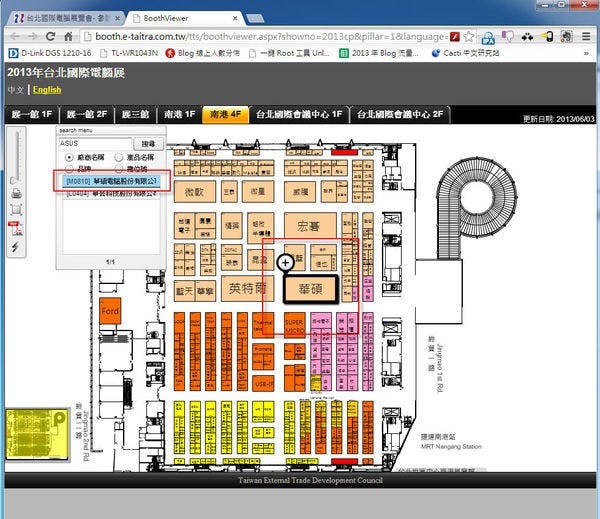Reload the BoothViewer page
The image size is (600, 519).
[50, 37]
